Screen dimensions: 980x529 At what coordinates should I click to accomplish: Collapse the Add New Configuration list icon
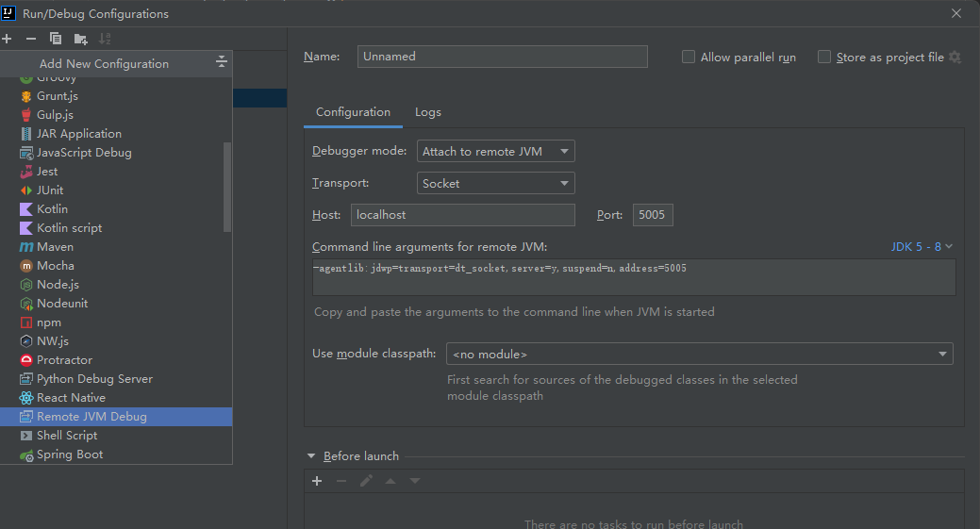pos(222,61)
